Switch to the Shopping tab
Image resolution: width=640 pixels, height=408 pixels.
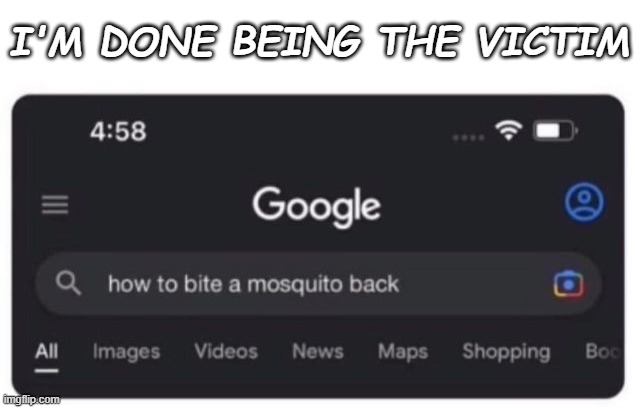[506, 352]
